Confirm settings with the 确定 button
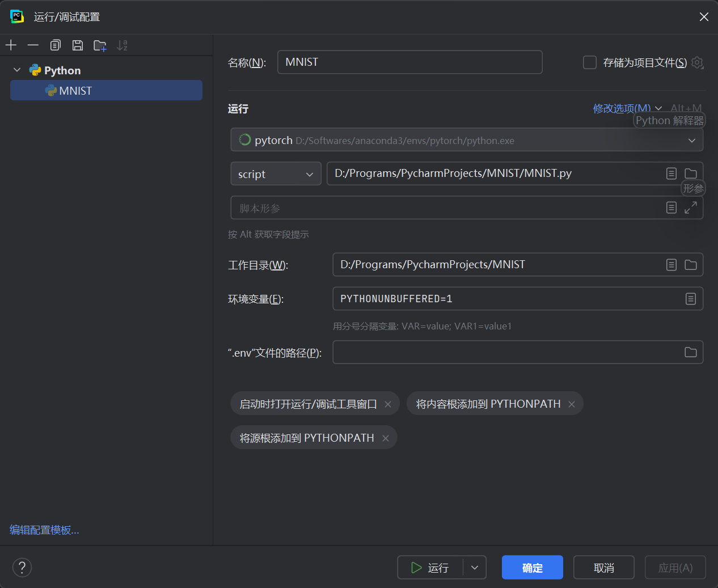 532,567
